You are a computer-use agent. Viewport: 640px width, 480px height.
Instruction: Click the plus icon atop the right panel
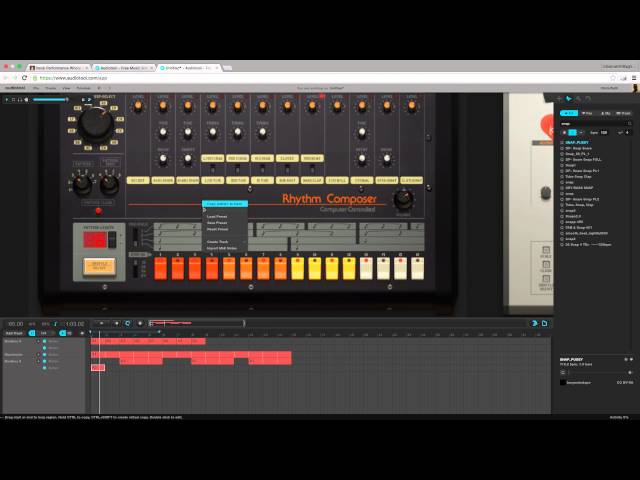coord(559,99)
